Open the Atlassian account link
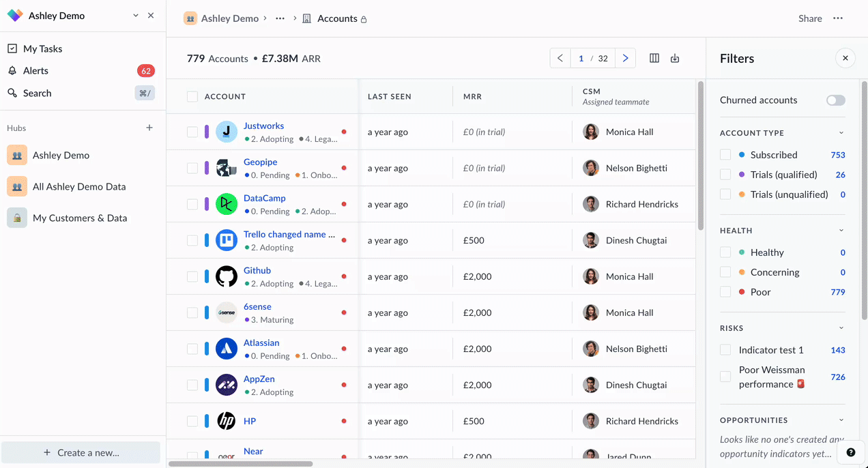This screenshot has height=468, width=868. pos(261,343)
